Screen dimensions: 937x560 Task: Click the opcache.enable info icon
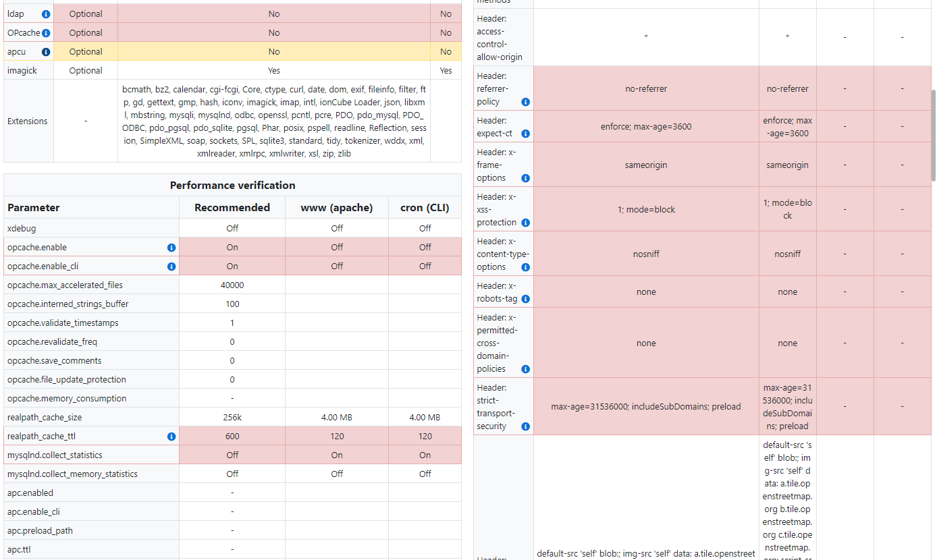pos(171,248)
